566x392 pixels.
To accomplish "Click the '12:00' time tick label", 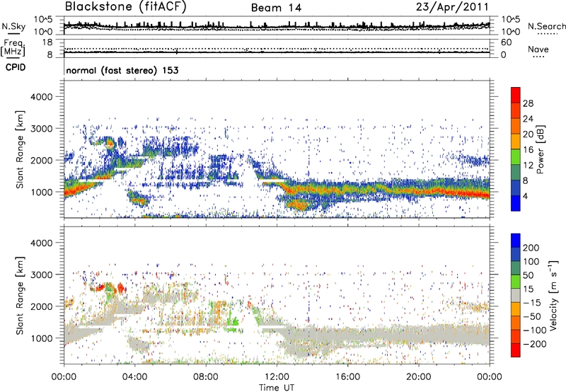I will point(277,377).
